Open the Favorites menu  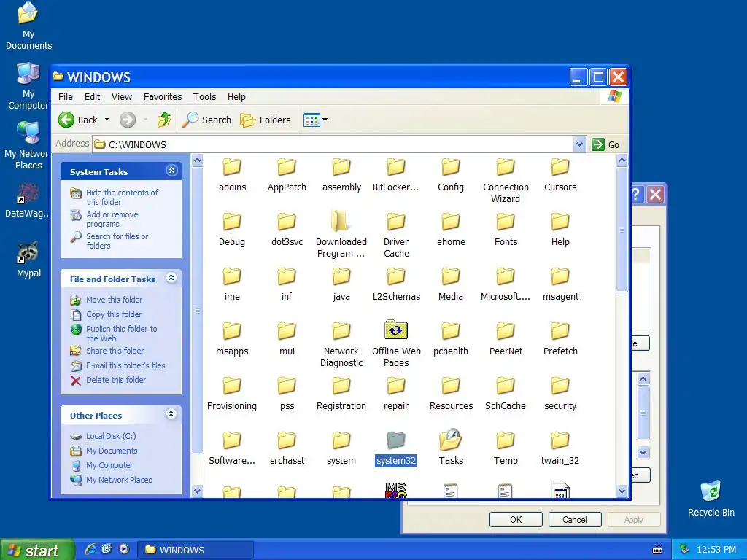[x=163, y=97]
